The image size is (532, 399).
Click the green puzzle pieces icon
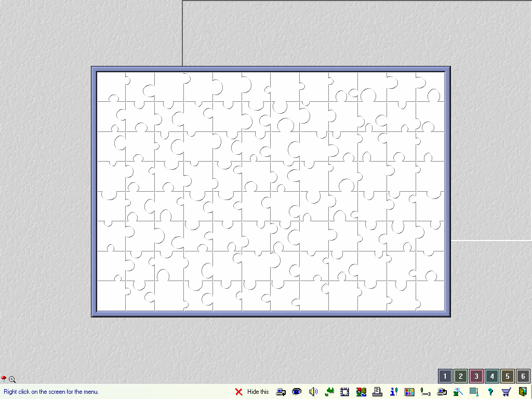click(x=329, y=392)
